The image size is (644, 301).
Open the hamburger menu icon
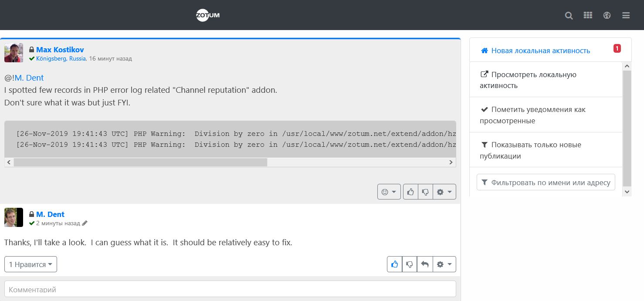(626, 16)
